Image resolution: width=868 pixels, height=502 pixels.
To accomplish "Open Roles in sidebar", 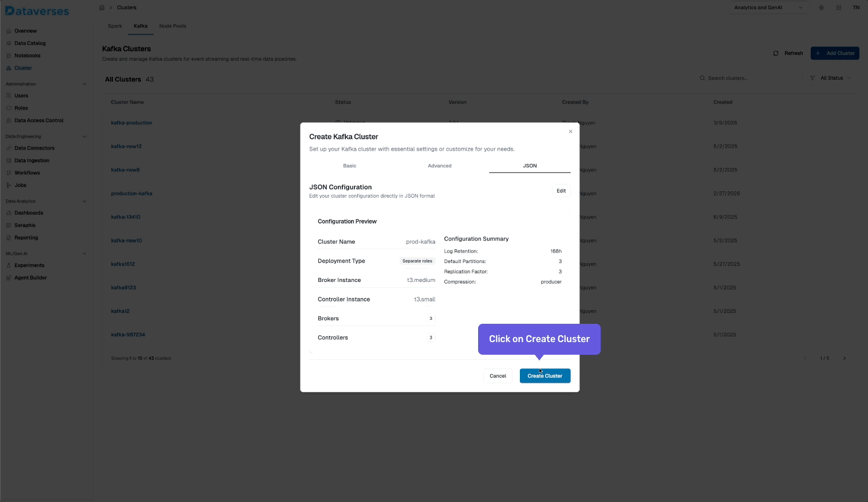I will [x=21, y=108].
